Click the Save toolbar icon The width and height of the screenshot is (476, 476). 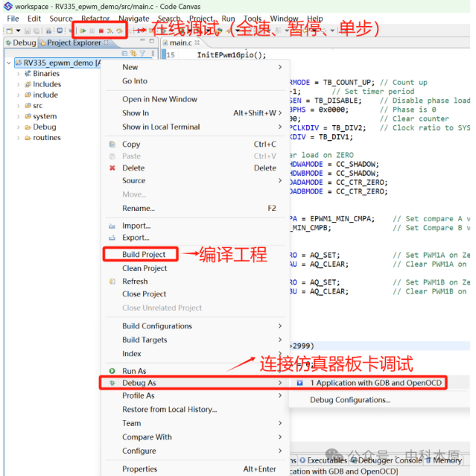(x=28, y=31)
